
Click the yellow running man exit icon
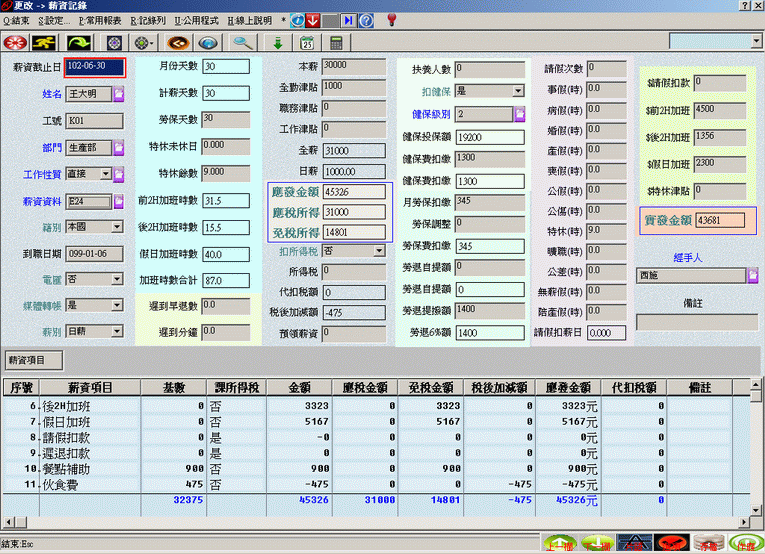click(x=43, y=43)
